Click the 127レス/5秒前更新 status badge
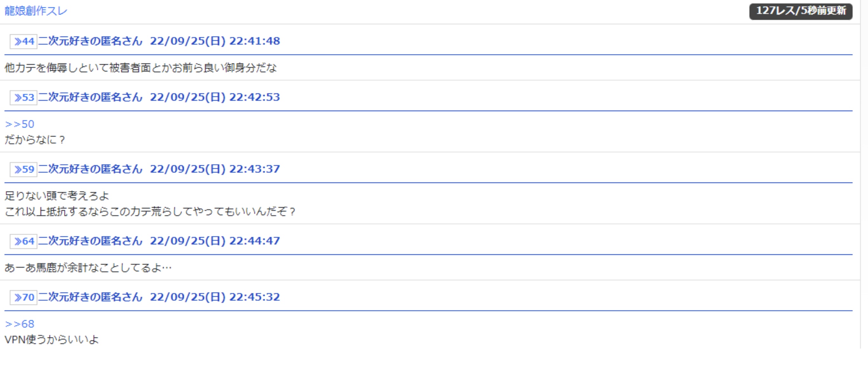 800,11
